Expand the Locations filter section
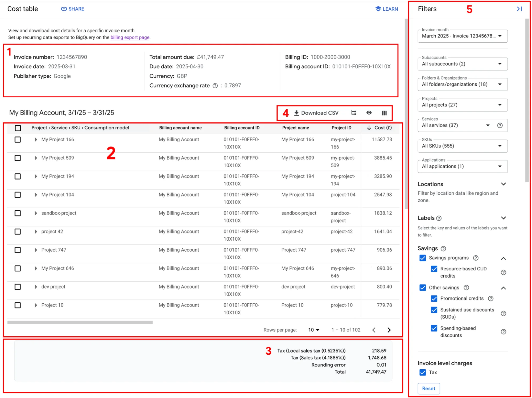This screenshot has width=532, height=398. point(503,184)
